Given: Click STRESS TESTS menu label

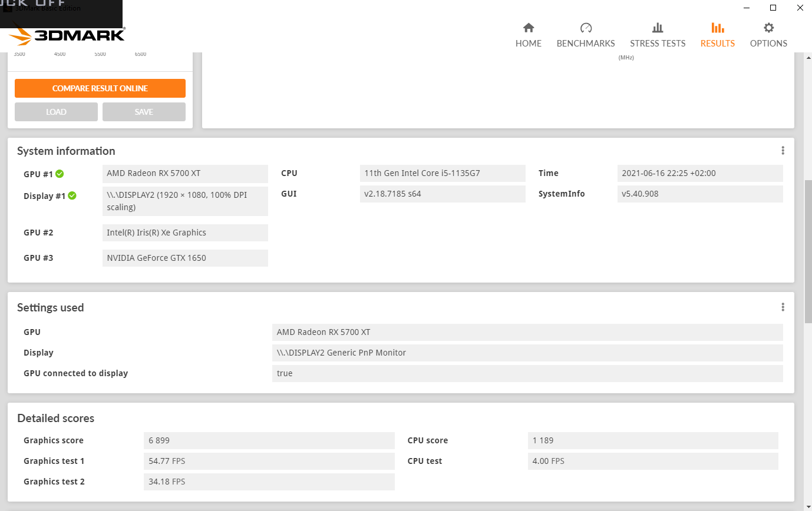Looking at the screenshot, I should 658,44.
